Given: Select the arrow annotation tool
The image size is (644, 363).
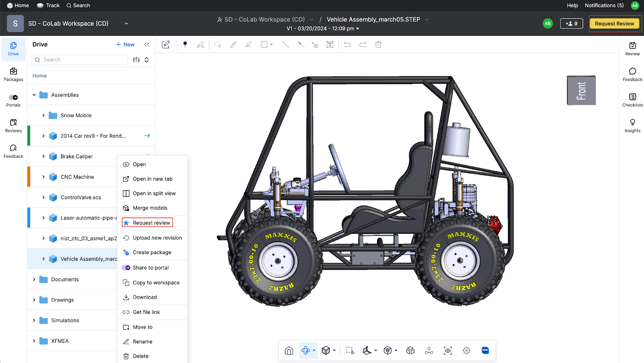Looking at the screenshot, I should (301, 44).
